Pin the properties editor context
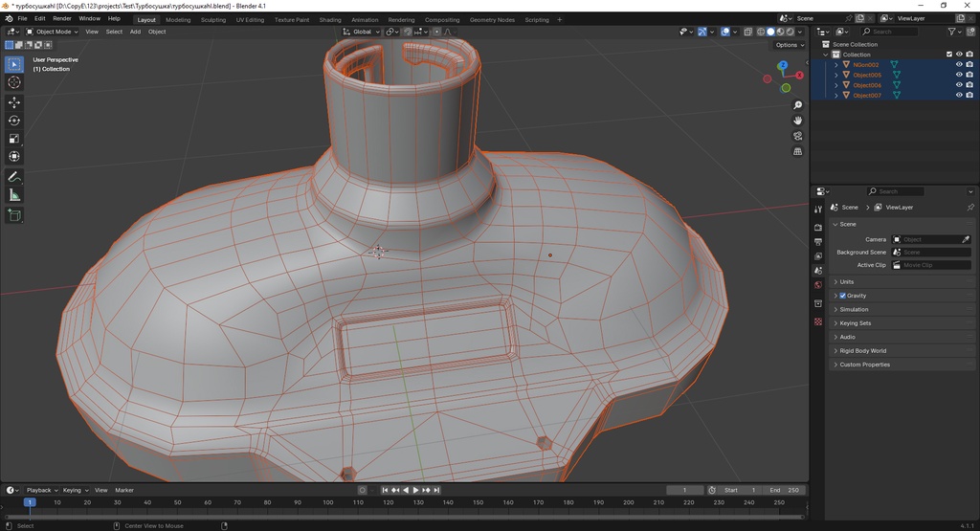 970,208
